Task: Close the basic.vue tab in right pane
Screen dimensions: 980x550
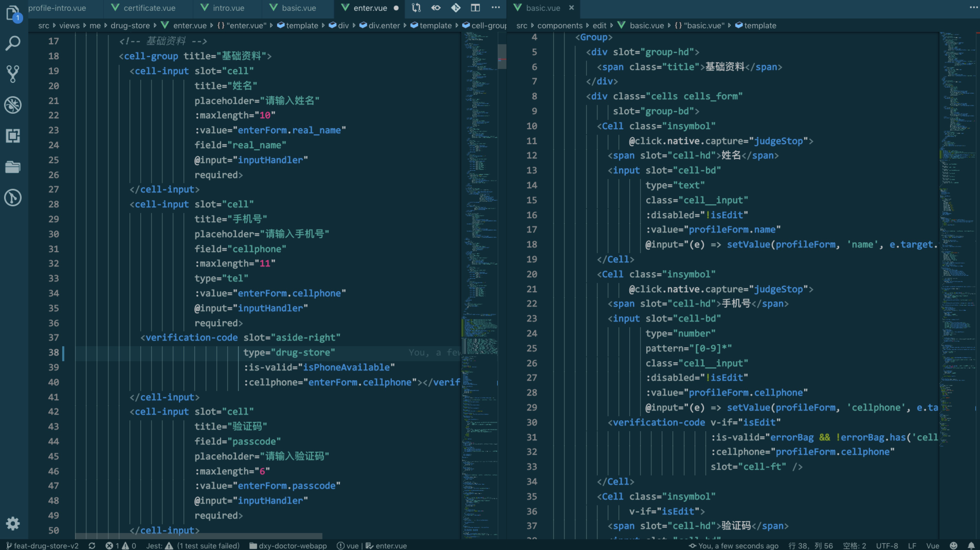Action: coord(571,8)
